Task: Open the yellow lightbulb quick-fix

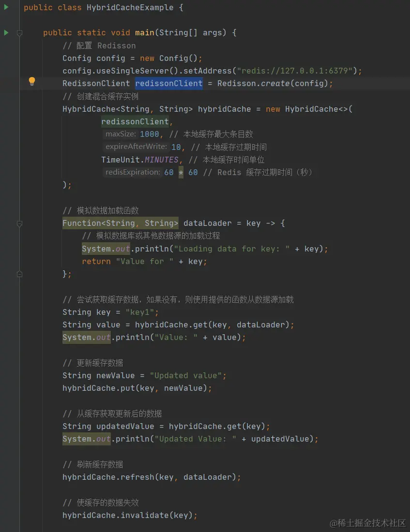Action: point(32,81)
